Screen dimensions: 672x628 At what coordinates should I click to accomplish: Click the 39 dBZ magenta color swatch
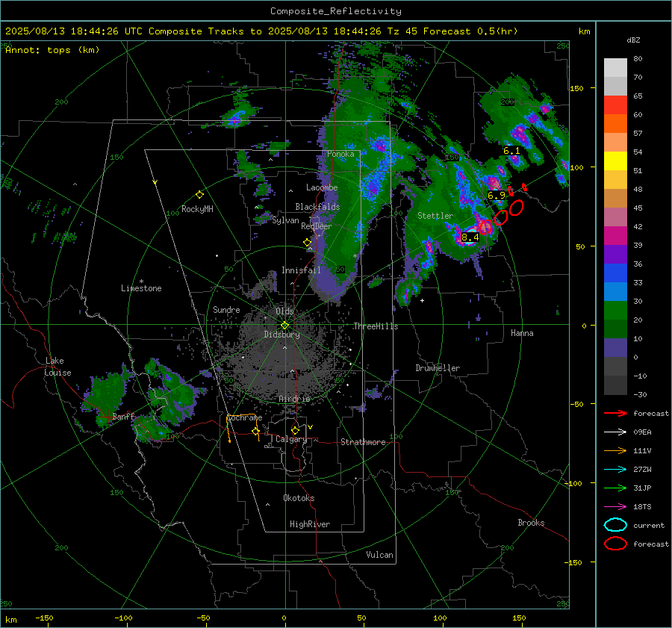pos(615,235)
